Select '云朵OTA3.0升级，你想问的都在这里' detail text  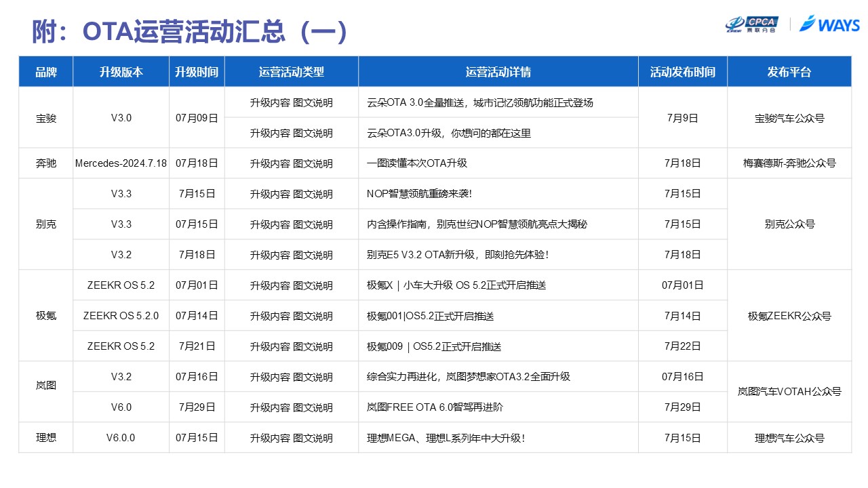(449, 134)
